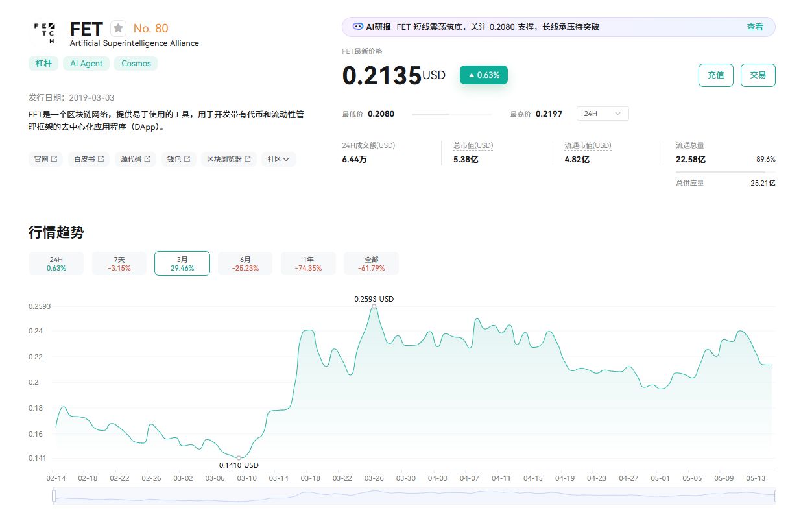Click Artificial Superintelligence Alliance subtitle
Screen dimensions: 801x532
click(134, 43)
